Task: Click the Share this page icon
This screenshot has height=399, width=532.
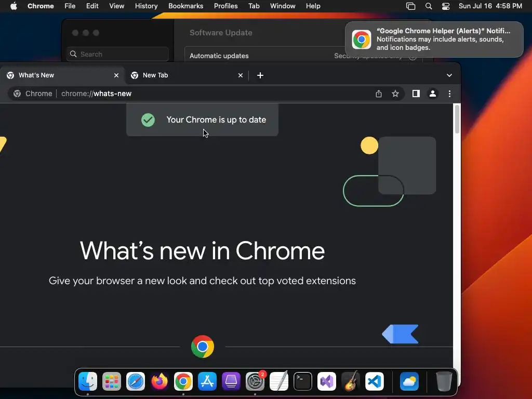Action: 379,94
